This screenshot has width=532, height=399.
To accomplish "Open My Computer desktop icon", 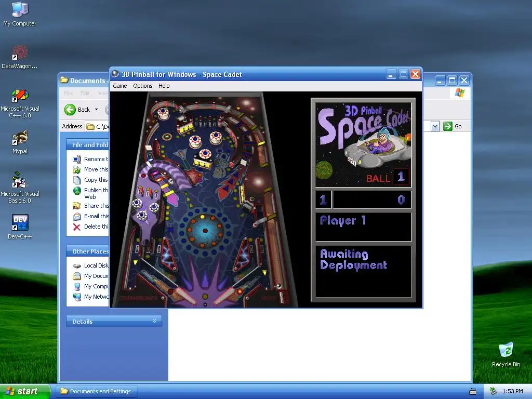I will point(20,14).
